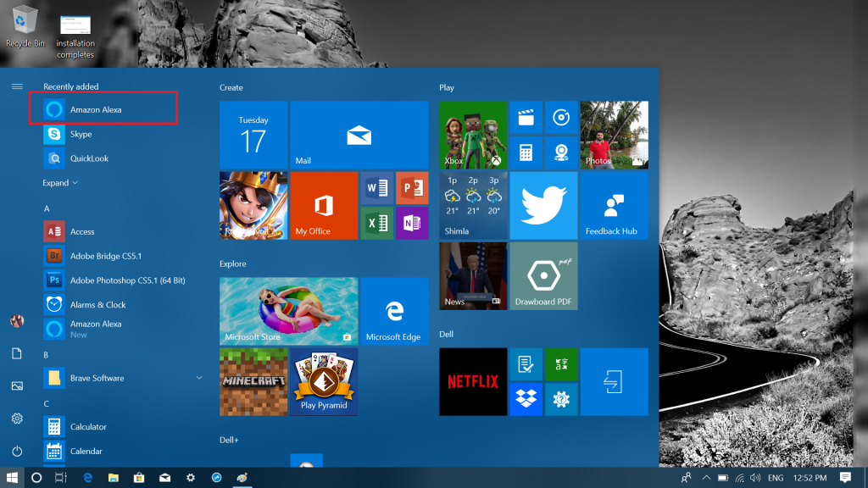Open the Twitter tile
Screen dimensions: 868x488
coord(543,205)
